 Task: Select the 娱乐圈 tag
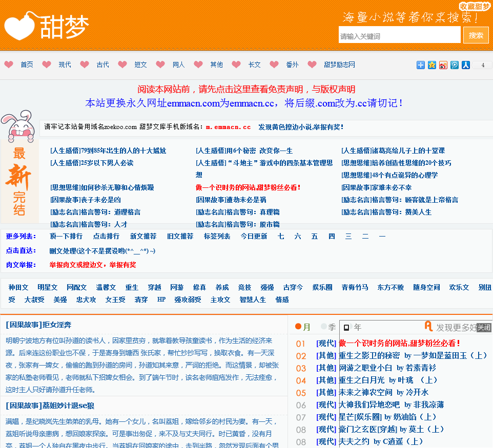[322, 287]
